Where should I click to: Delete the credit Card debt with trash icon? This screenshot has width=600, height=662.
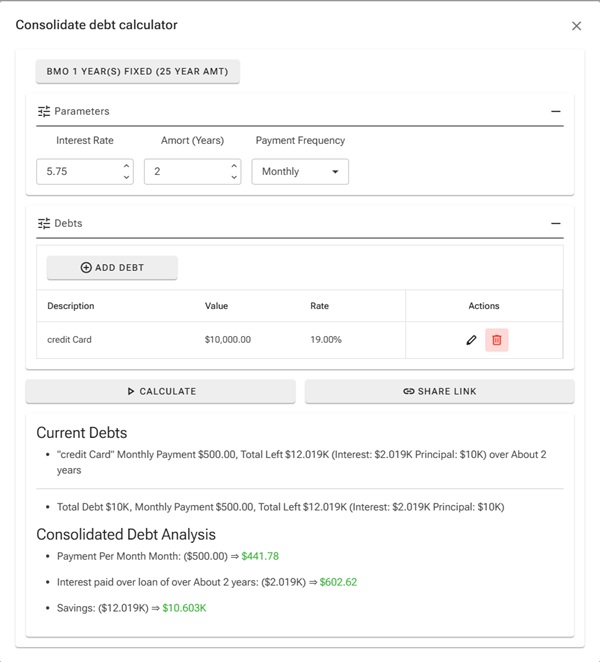[497, 340]
